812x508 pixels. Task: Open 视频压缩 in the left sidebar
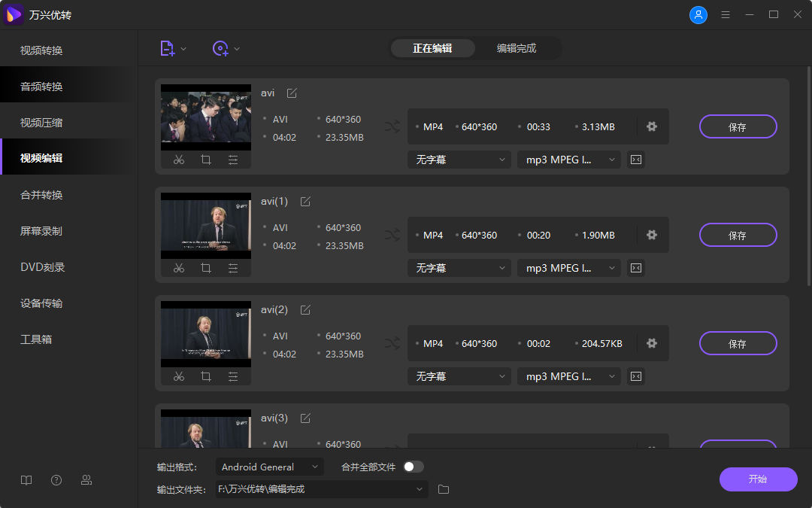click(41, 123)
